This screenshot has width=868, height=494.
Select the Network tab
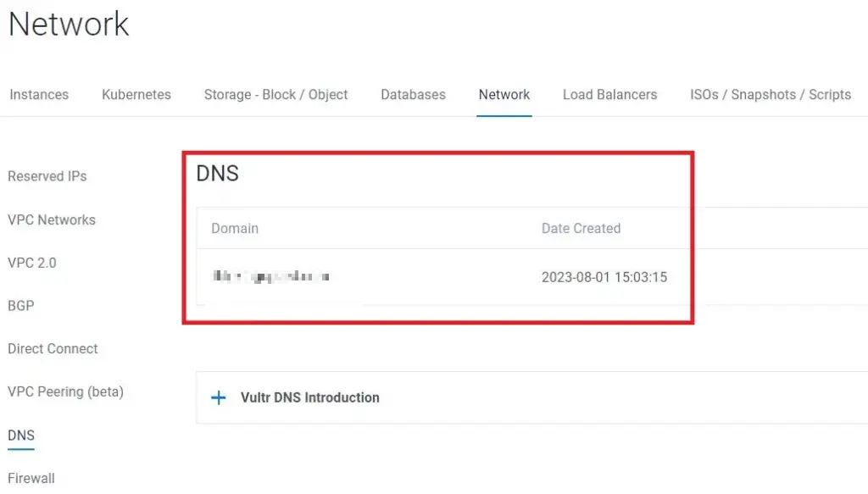click(x=504, y=95)
